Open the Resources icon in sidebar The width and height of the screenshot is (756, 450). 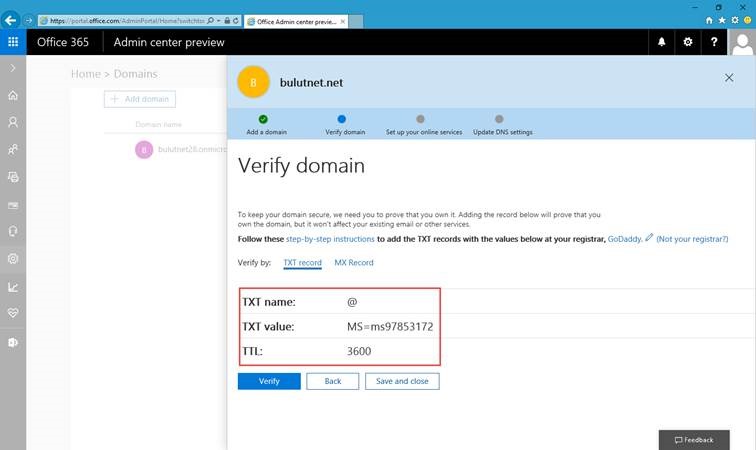coord(13,177)
